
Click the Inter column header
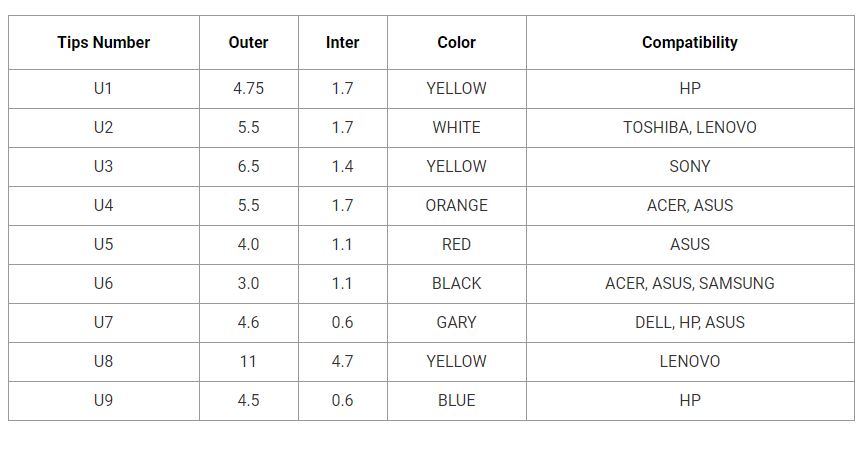coord(342,42)
